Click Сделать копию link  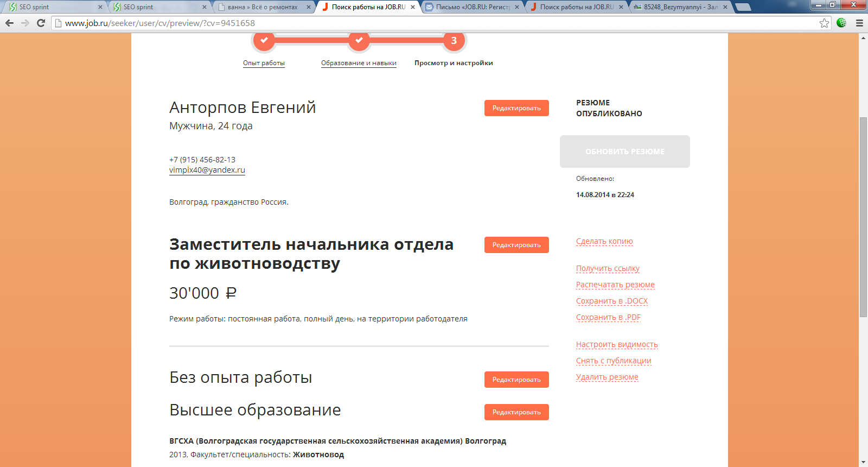tap(604, 242)
